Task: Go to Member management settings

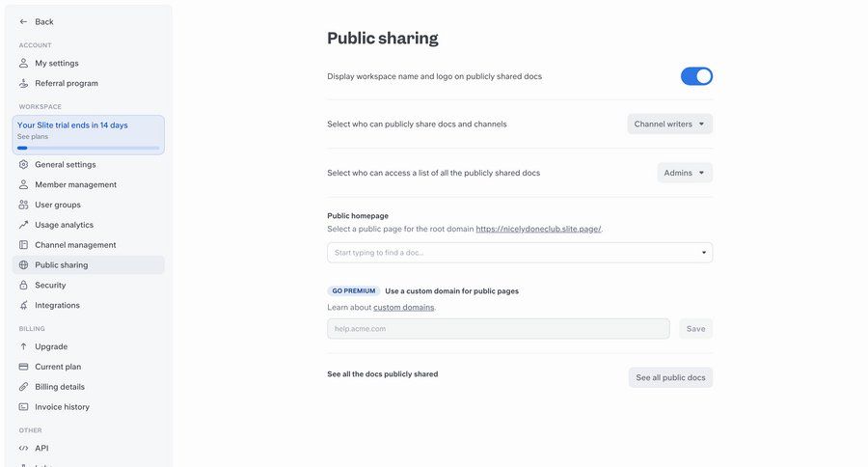Action: pos(75,184)
